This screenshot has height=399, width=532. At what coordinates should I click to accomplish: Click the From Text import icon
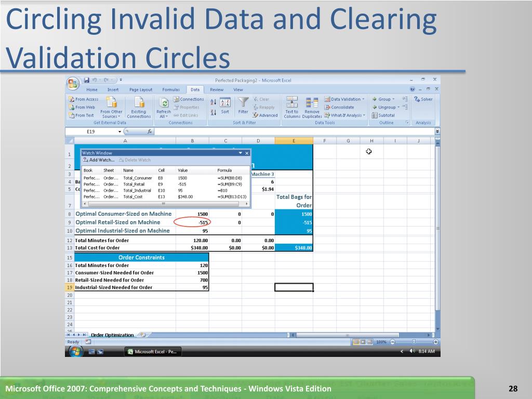click(82, 115)
